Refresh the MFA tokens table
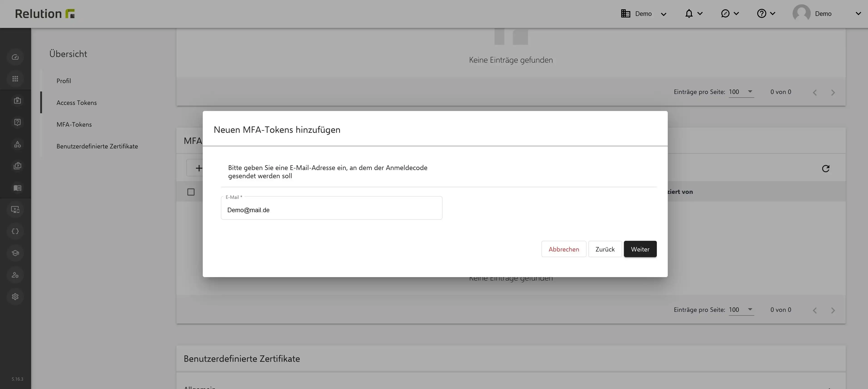 point(826,168)
